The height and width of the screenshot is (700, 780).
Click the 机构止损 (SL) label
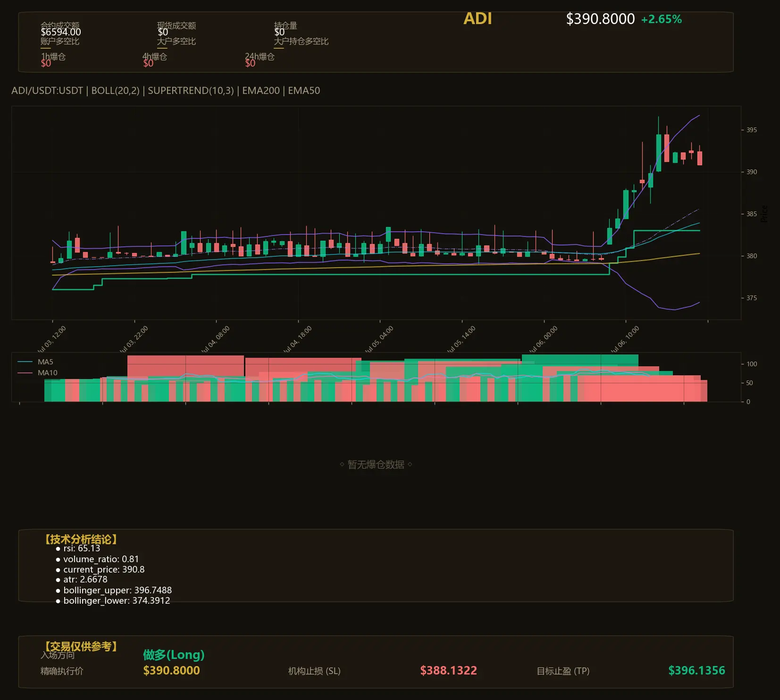314,671
